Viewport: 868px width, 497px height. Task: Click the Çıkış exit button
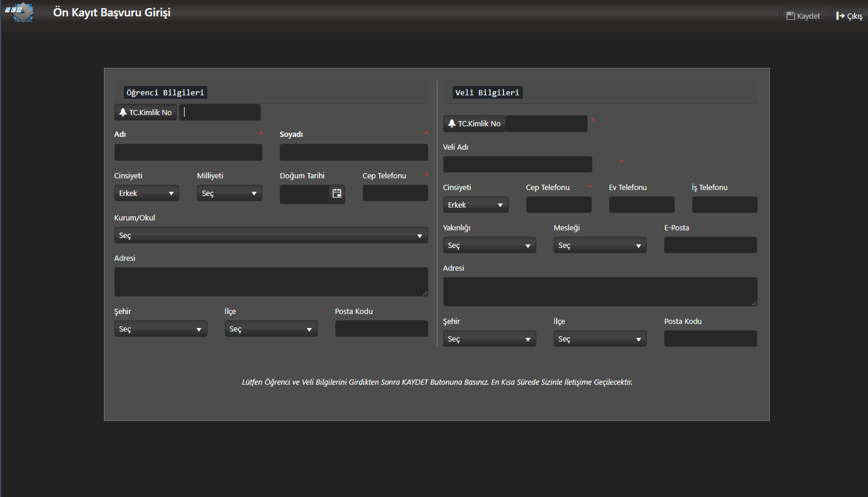[x=849, y=16]
